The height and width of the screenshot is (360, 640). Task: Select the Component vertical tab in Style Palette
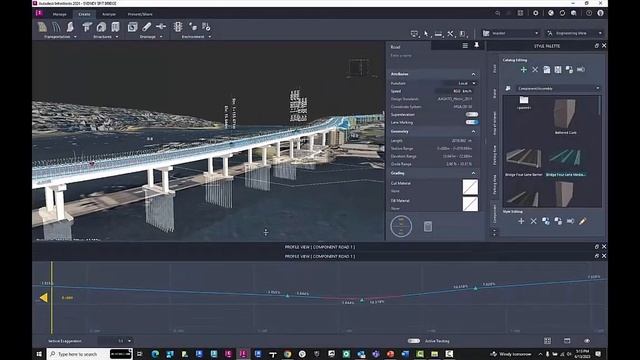click(x=494, y=214)
